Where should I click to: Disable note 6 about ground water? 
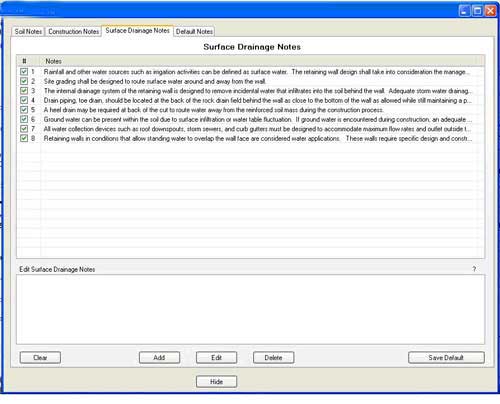[24, 119]
